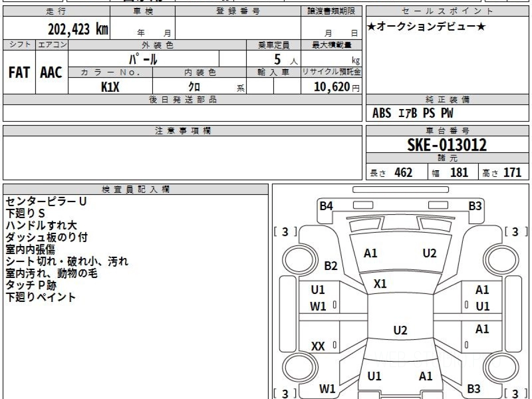Select the タッチ P 跡 note line

pos(31,285)
